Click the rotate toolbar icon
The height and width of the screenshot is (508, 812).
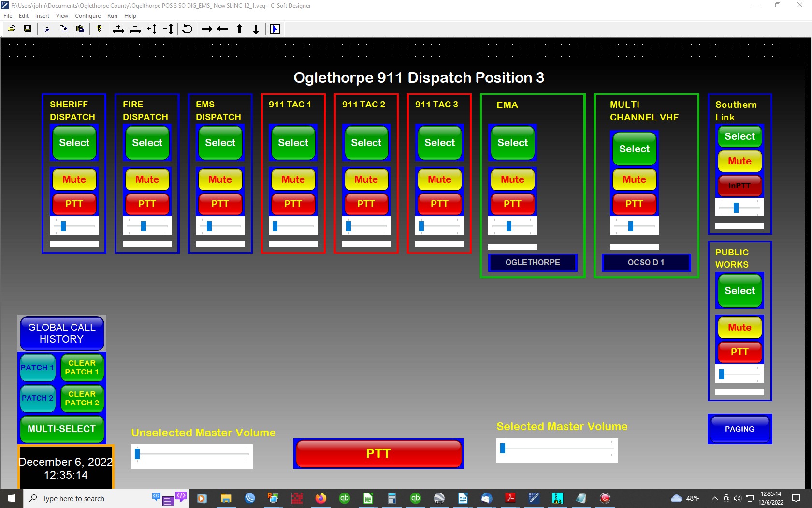[x=188, y=29]
